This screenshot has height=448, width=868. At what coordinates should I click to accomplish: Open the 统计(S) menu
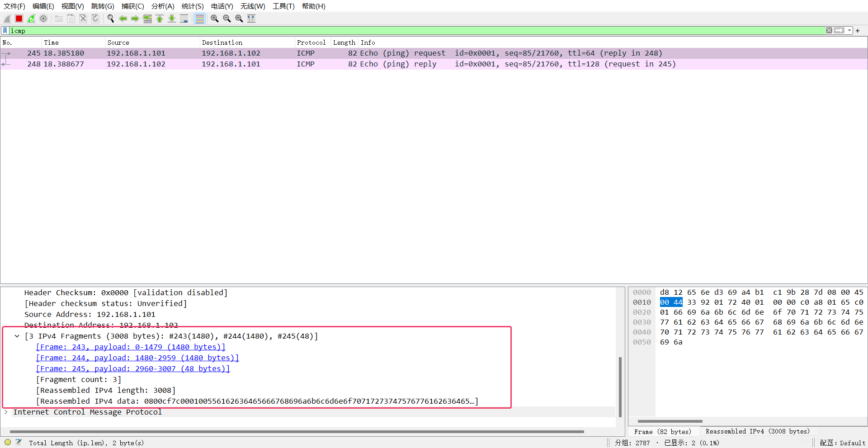(x=193, y=6)
